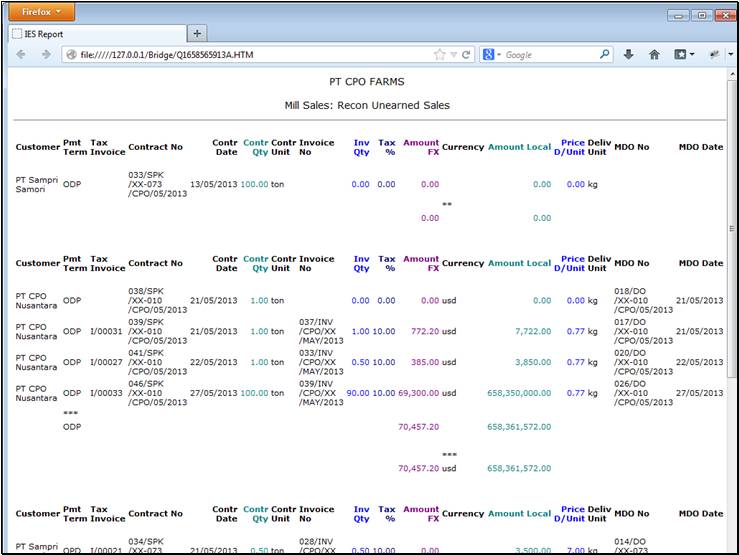This screenshot has width=739, height=555.
Task: Click amount local value 3,850.00
Action: pyautogui.click(x=533, y=362)
